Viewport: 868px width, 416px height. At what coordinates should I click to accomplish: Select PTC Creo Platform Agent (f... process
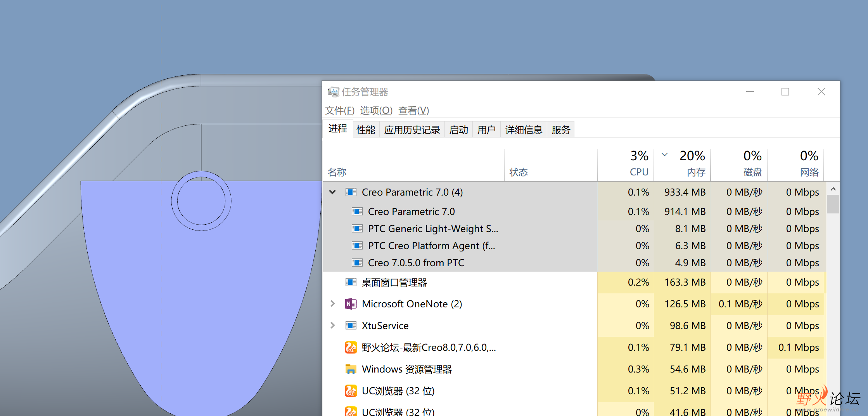tap(575, 246)
